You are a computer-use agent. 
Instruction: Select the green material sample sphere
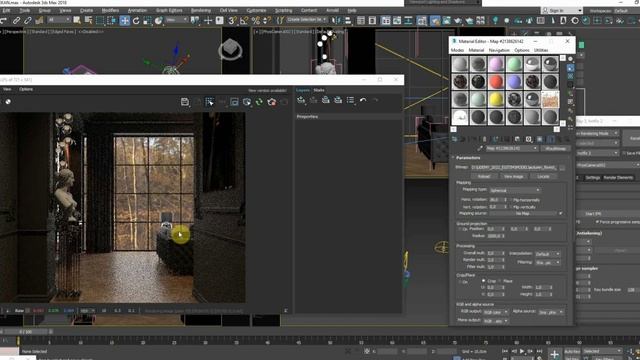click(514, 64)
